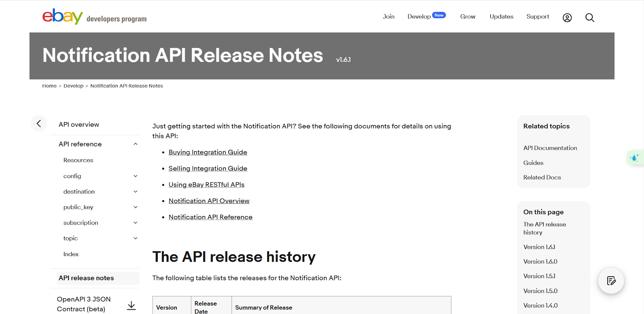Expand the public_key resource chevron
This screenshot has width=644, height=314.
[x=136, y=207]
